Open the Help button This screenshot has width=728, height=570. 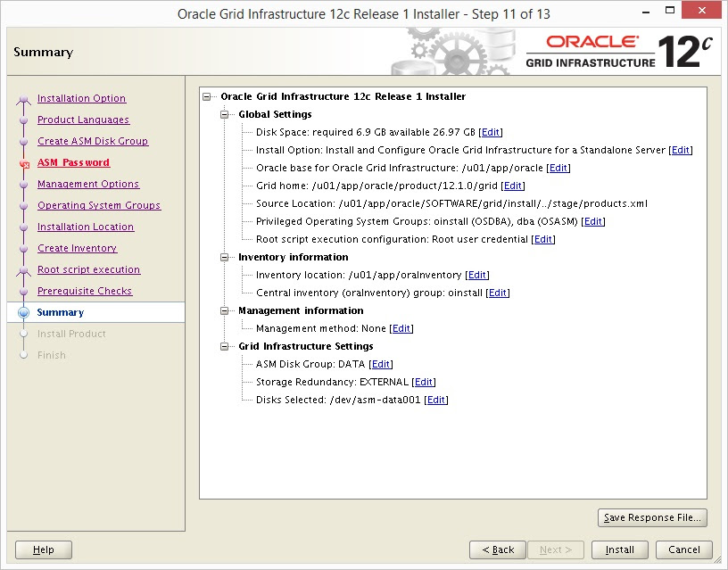pos(44,549)
